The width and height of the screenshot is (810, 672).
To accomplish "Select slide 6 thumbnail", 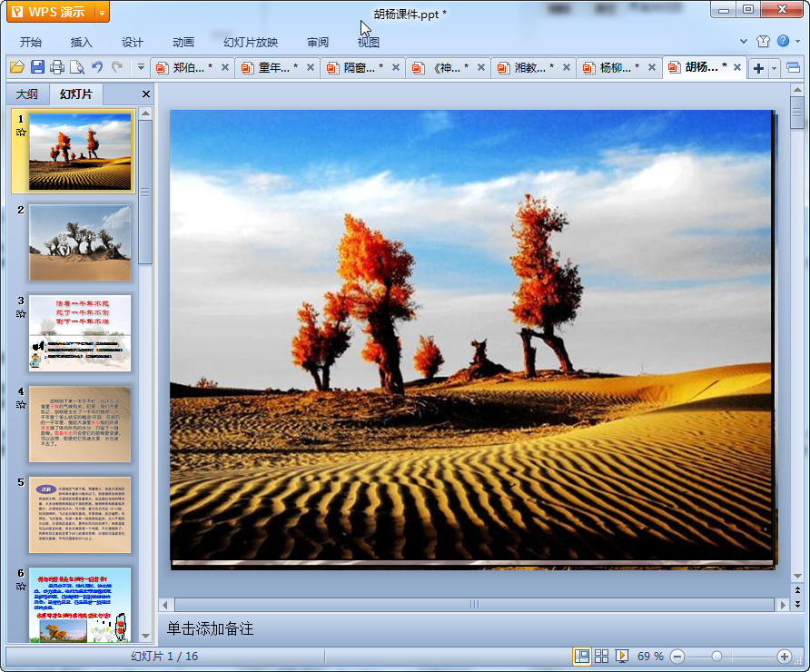I will tap(80, 605).
